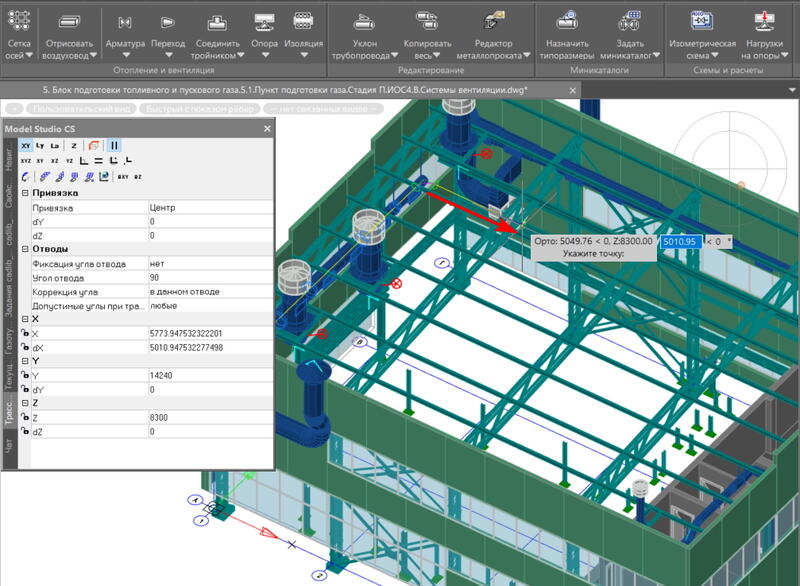
Task: Click the Редактирование panel title
Action: [x=431, y=70]
